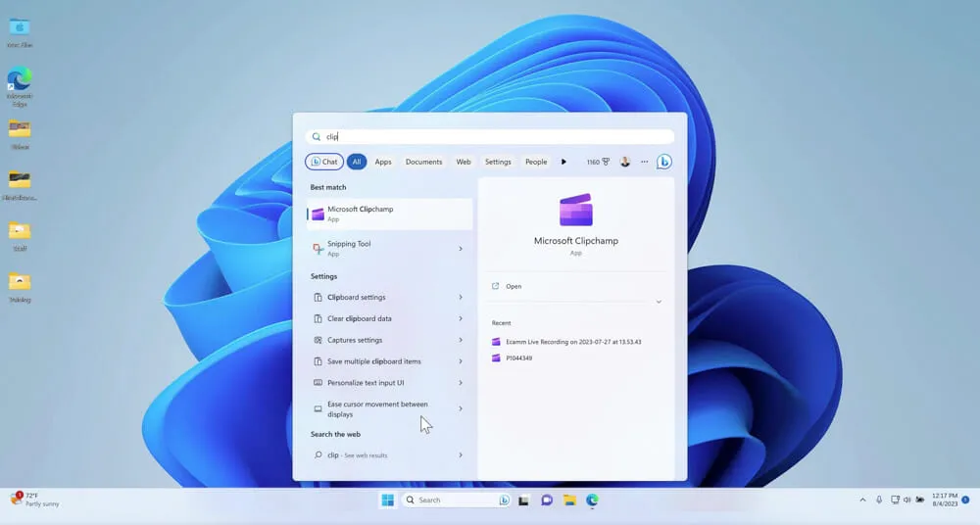Click the Chat button with Bing
Screen dimensions: 980x525
click(x=323, y=162)
